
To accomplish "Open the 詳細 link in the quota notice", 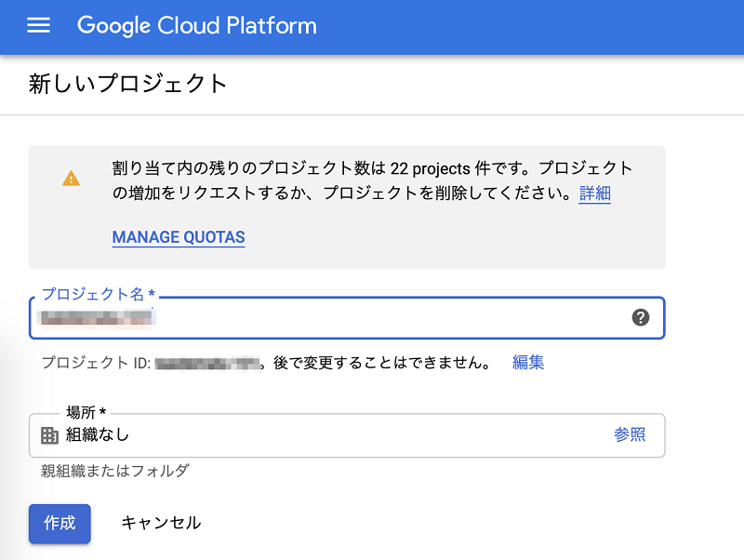I will click(x=594, y=193).
